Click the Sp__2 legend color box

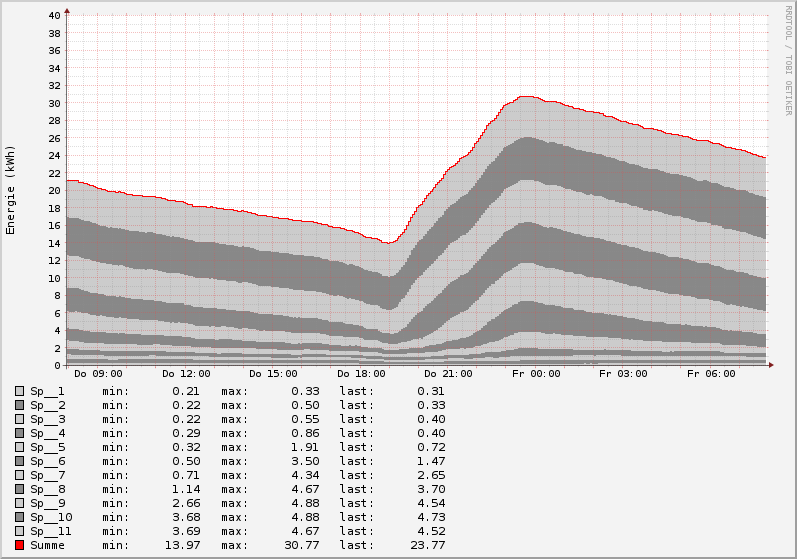[x=19, y=405]
